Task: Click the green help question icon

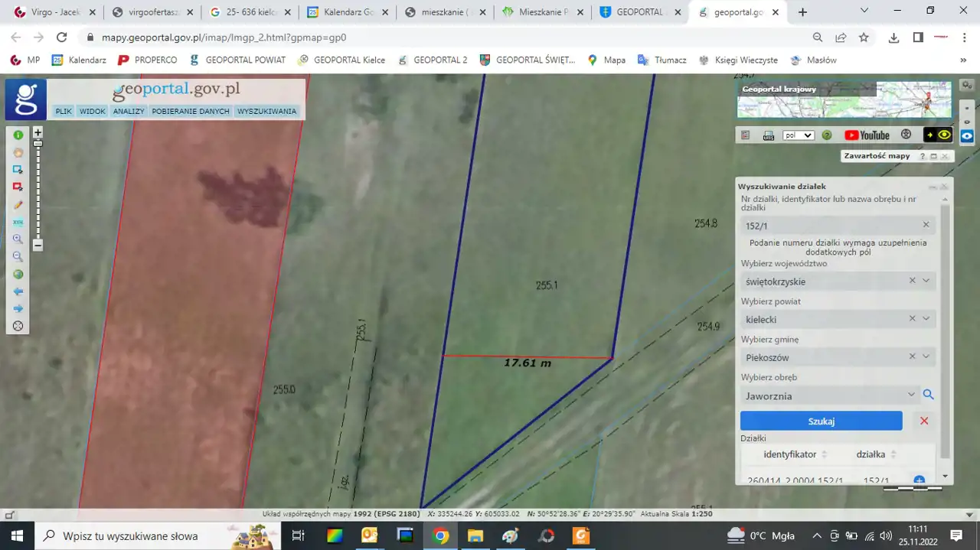Action: [x=827, y=135]
